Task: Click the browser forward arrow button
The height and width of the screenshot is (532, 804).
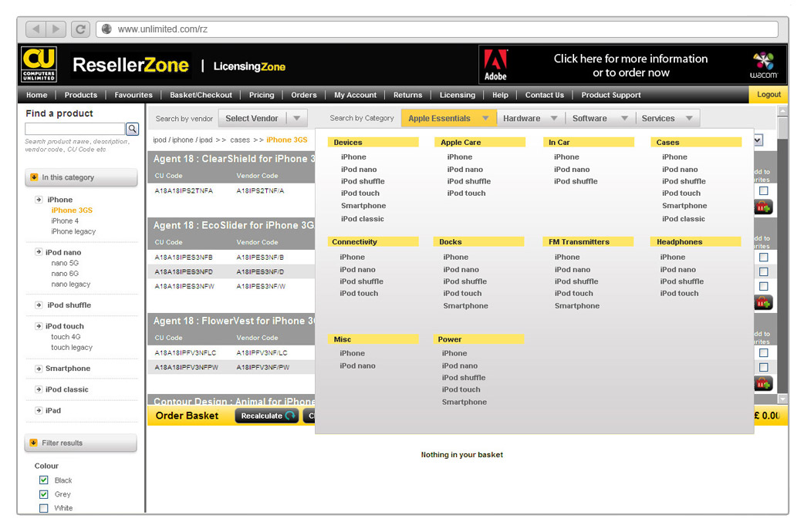Action: 56,29
